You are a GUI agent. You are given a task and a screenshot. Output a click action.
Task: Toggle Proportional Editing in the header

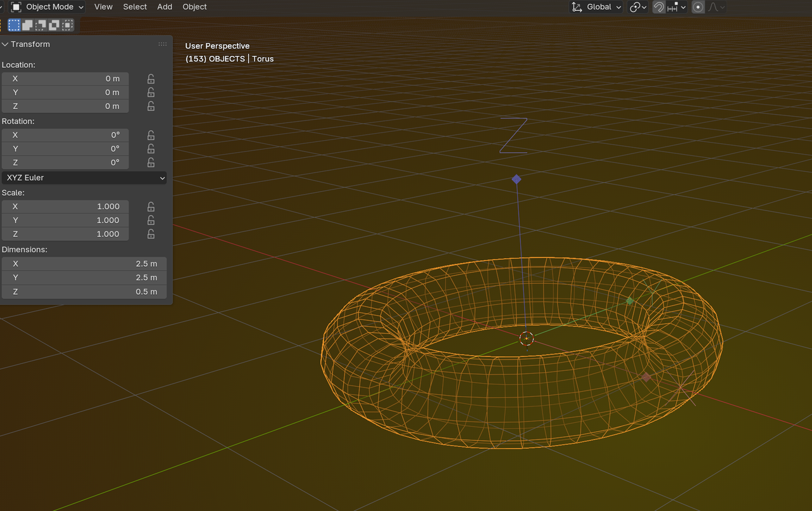[x=698, y=7]
